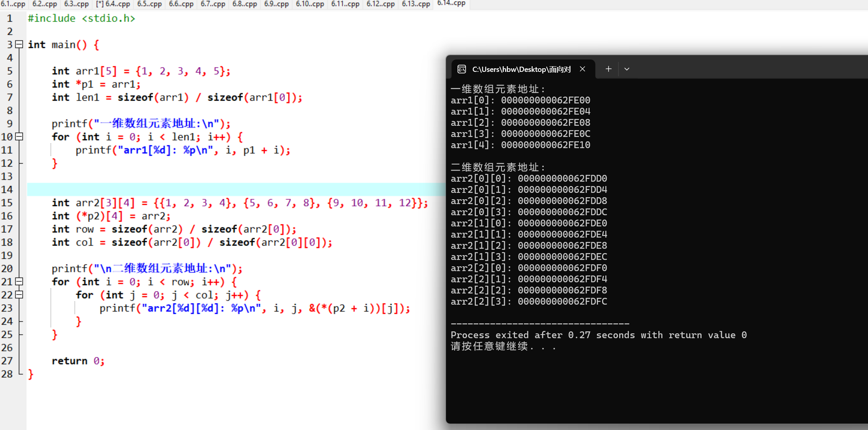This screenshot has width=868, height=430.
Task: Place cursor on the #include <stdio.h> line
Action: pos(81,18)
